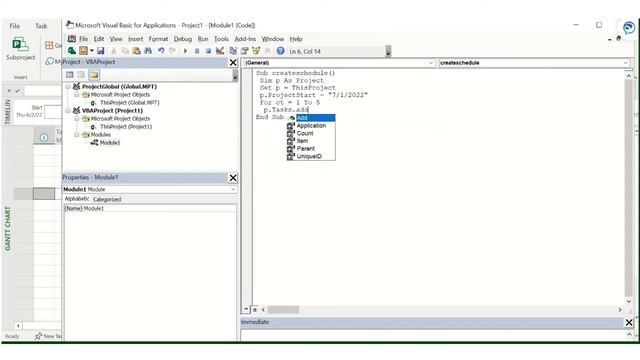The width and height of the screenshot is (640, 360).
Task: Open Project Explorer toolbar icon
Action: click(x=233, y=51)
